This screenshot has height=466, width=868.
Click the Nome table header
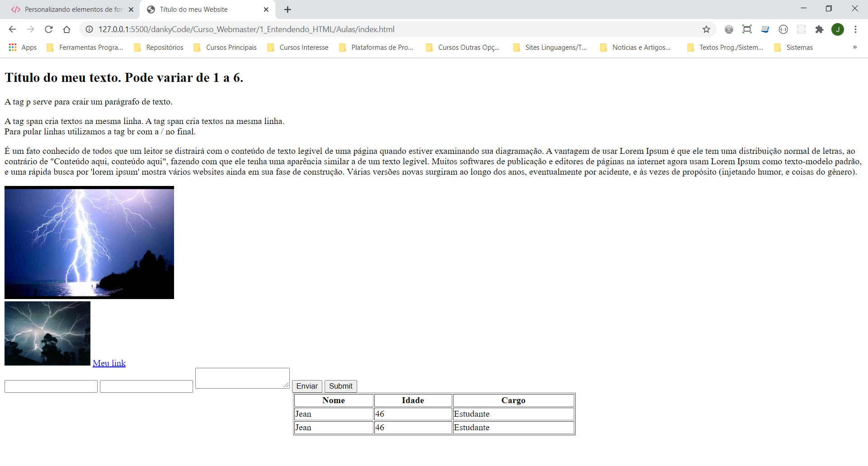pos(334,400)
